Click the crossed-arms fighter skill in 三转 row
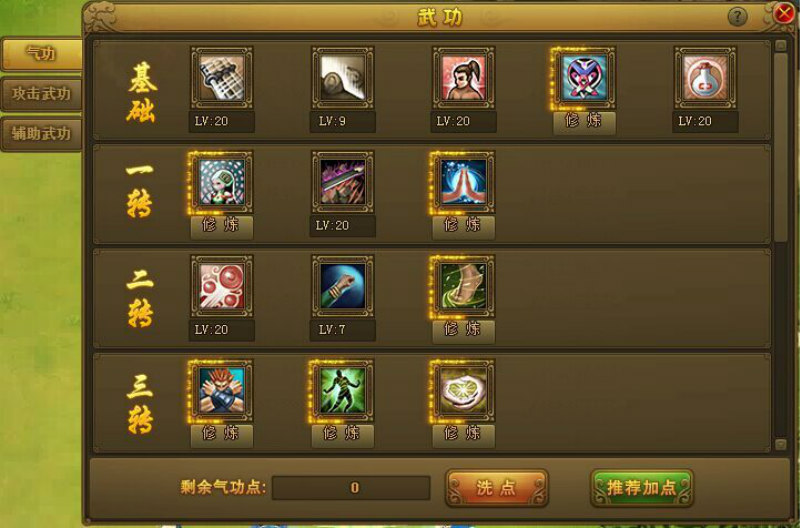The height and width of the screenshot is (528, 800). tap(221, 391)
